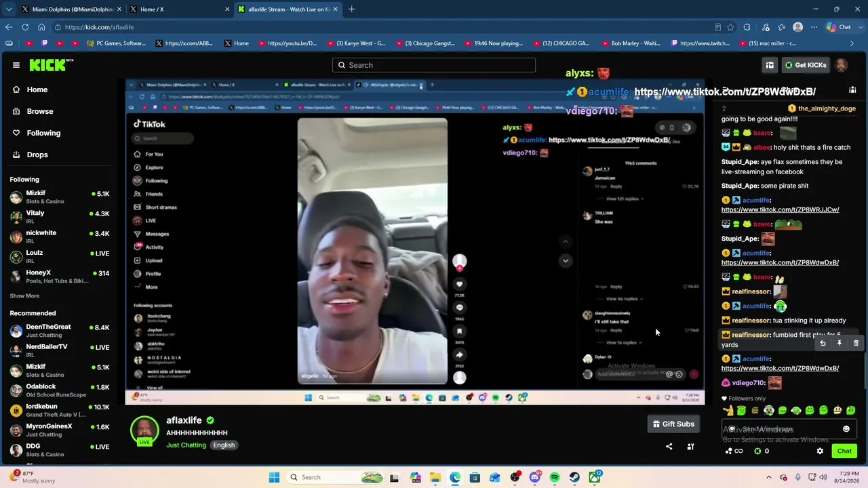Click the channel points infinity icon
Viewport: 868px width, 488px height.
click(734, 451)
